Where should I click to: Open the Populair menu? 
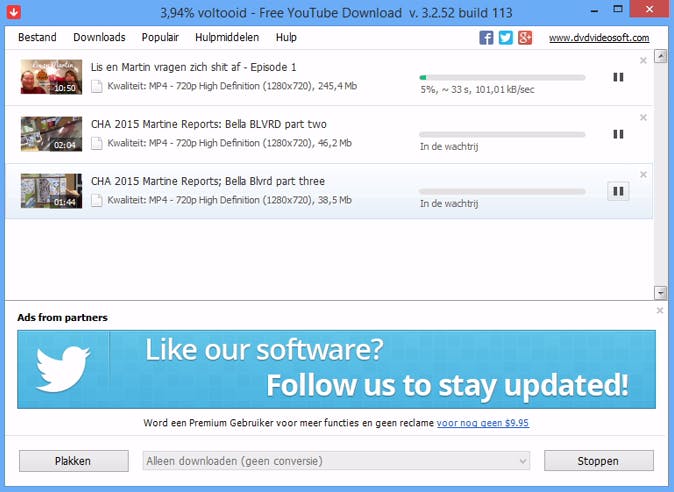click(x=160, y=37)
